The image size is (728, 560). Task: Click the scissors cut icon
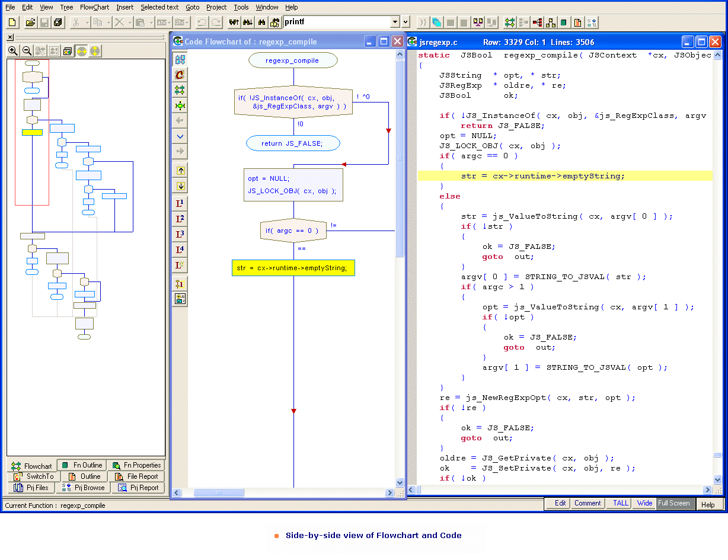coord(76,23)
